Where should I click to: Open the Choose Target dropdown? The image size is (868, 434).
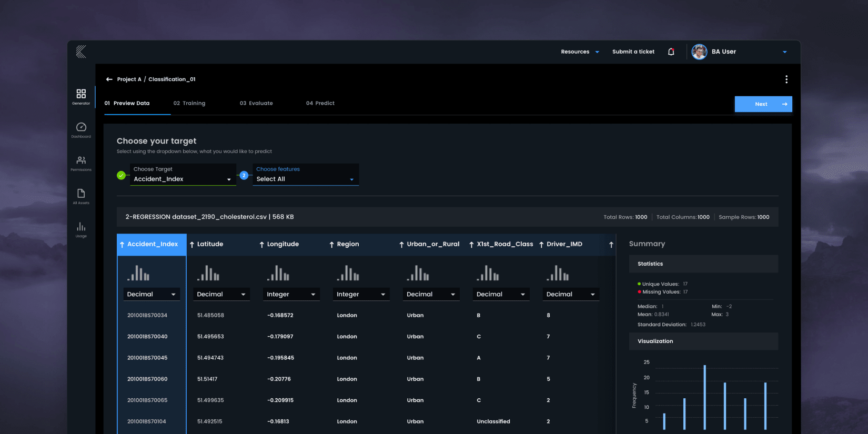[183, 175]
